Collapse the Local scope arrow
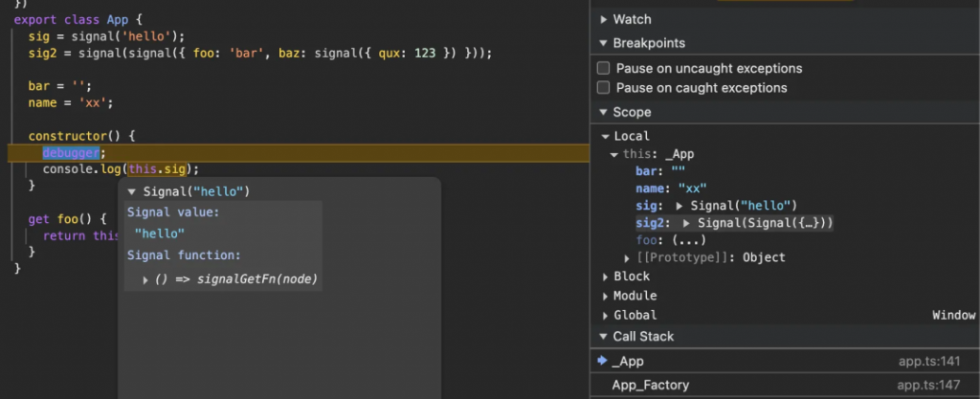 click(x=607, y=137)
